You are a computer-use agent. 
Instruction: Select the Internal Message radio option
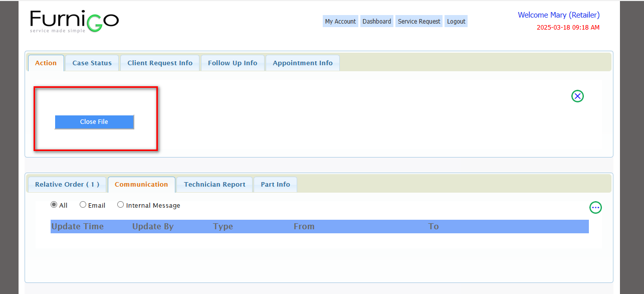point(121,205)
